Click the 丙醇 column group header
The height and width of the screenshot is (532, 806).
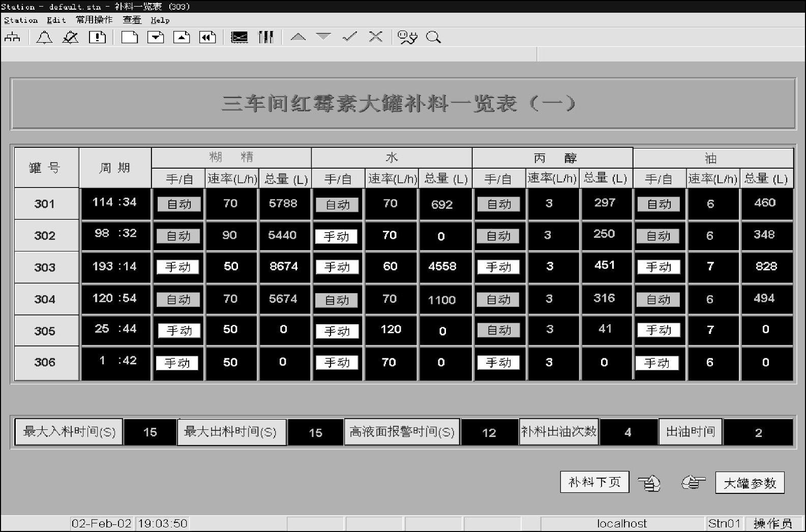coord(553,158)
